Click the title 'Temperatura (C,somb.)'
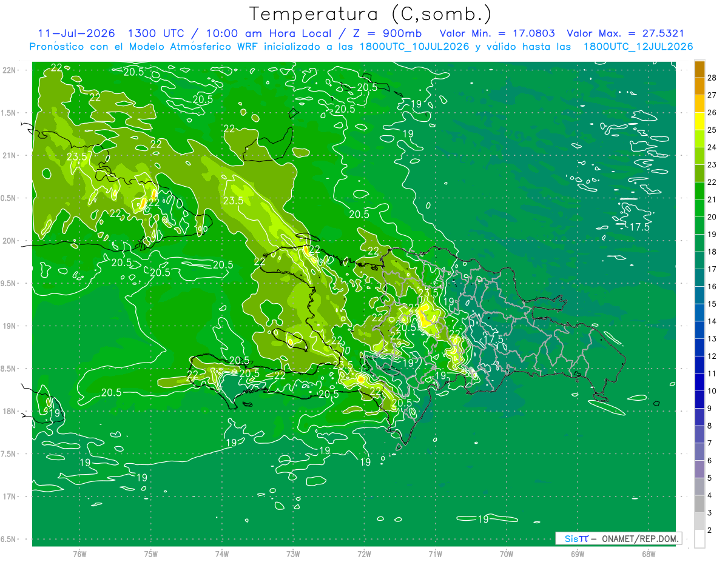This screenshot has height=562, width=728. 371,13
